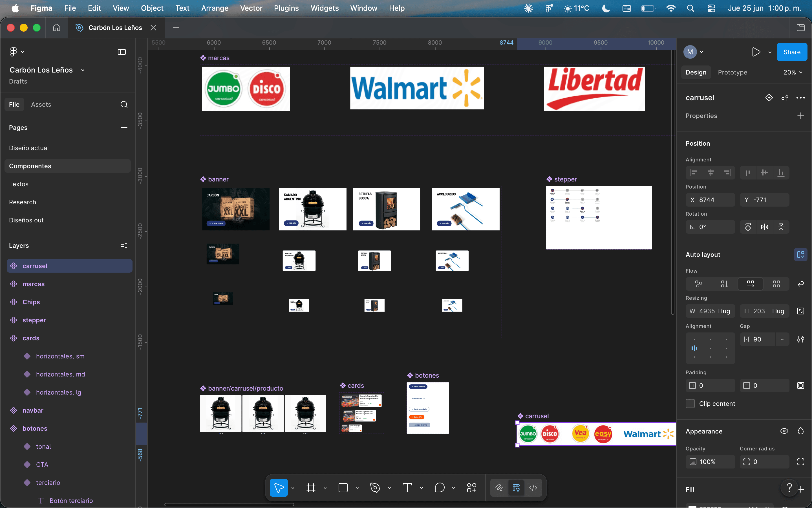Align selection right
The width and height of the screenshot is (812, 508).
(727, 173)
